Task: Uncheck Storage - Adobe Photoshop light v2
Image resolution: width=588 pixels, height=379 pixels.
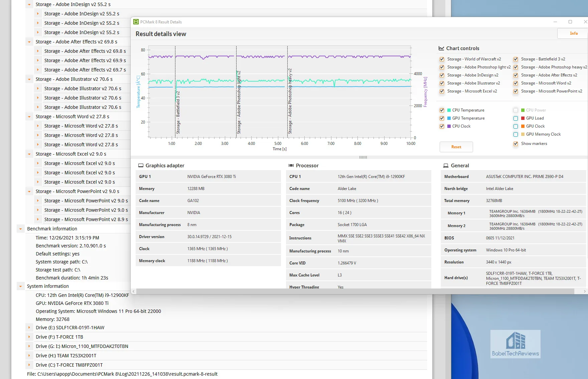Action: point(442,67)
